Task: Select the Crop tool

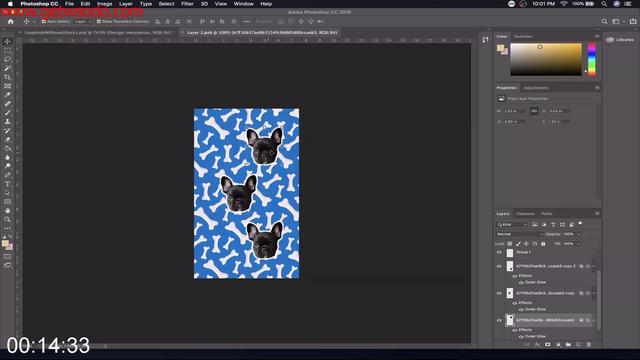Action: 7,77
